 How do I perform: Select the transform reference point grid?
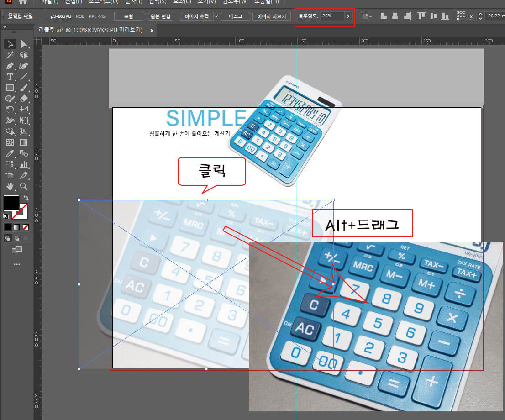click(x=461, y=16)
